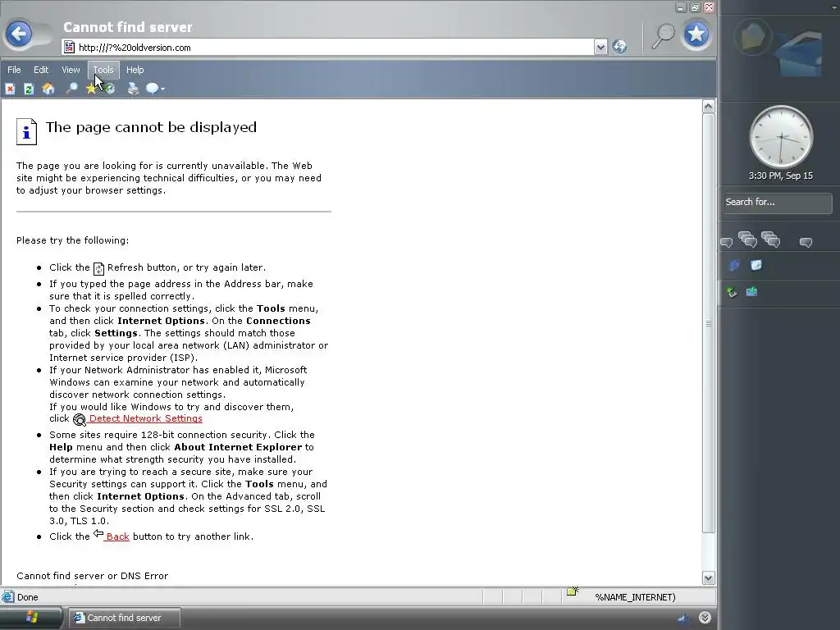Open the View menu
The width and height of the screenshot is (840, 630).
(71, 70)
